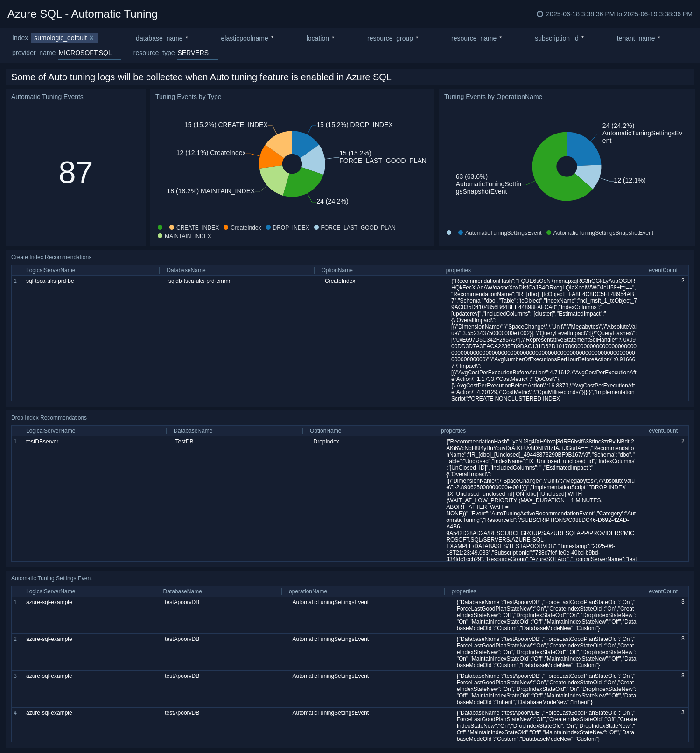Sort Settings Event table by operationName
The height and width of the screenshot is (753, 700).
[x=308, y=591]
